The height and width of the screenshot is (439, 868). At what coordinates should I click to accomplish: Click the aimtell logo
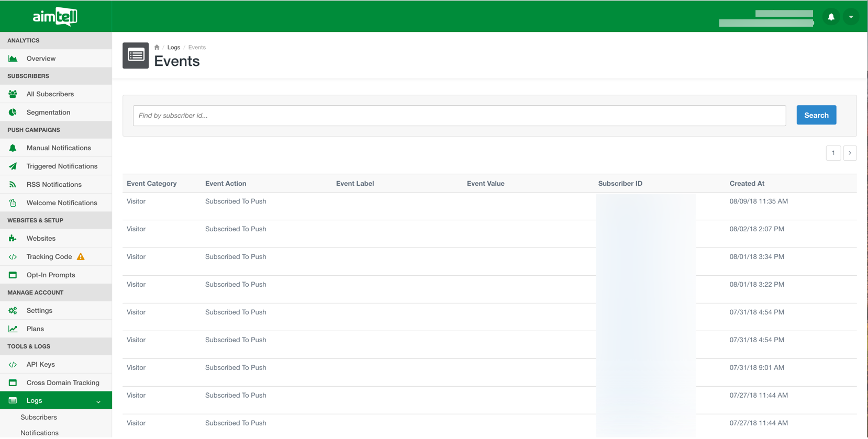pyautogui.click(x=55, y=17)
